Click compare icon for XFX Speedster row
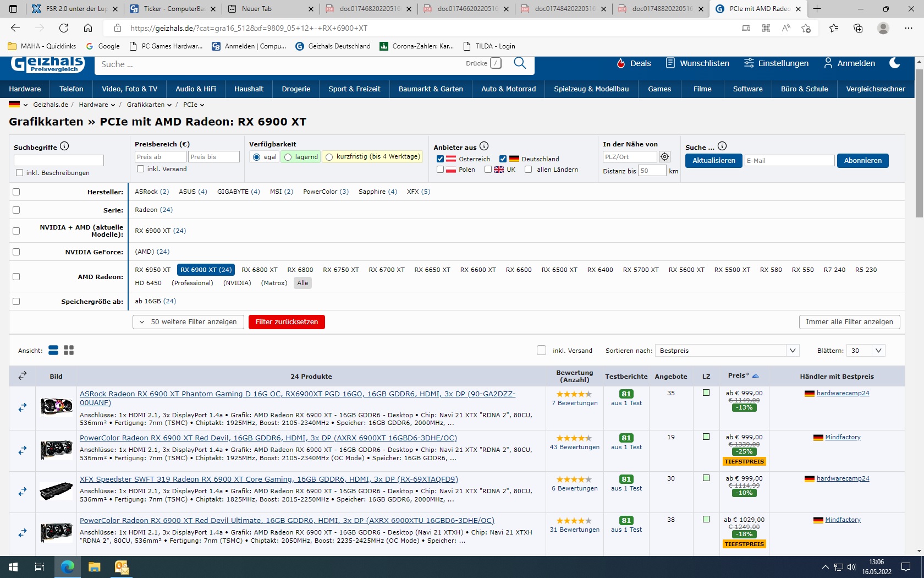This screenshot has height=578, width=924. click(x=23, y=492)
